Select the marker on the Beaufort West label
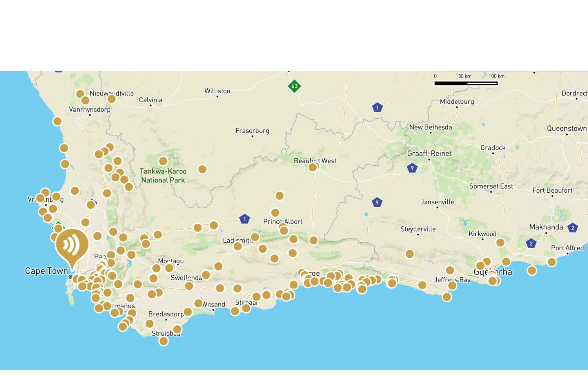Screen dimensions: 588x392 (313, 167)
